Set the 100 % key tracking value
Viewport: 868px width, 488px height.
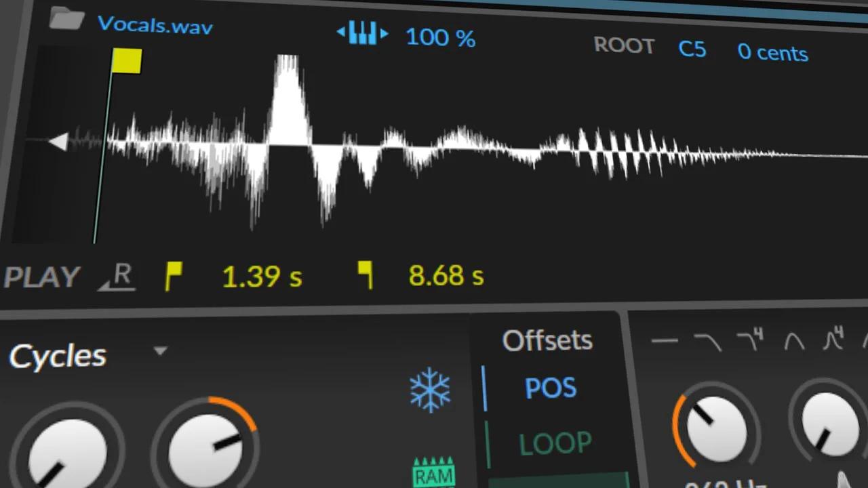point(440,37)
